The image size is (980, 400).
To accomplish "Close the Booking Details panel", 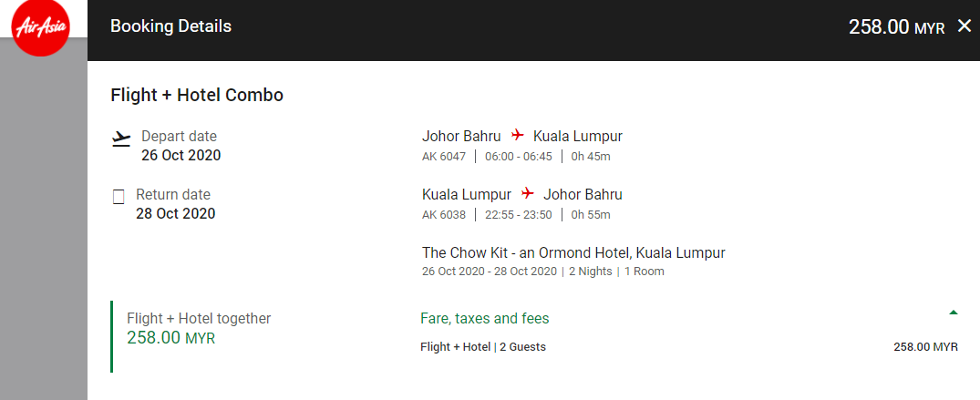I will [965, 26].
